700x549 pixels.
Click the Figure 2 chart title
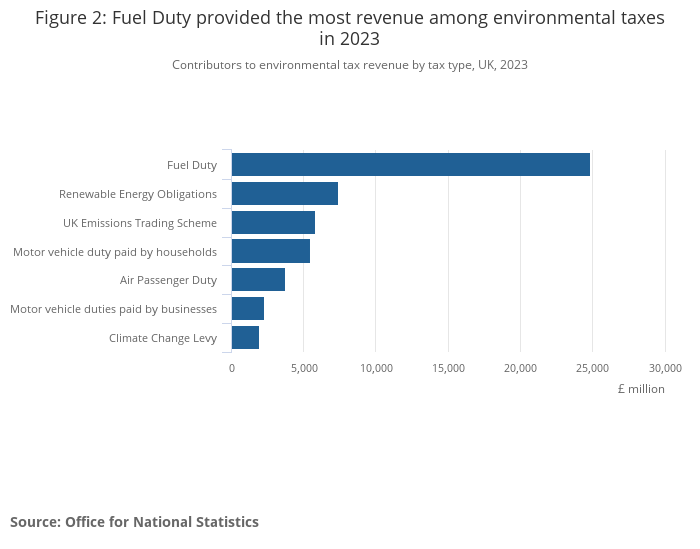[x=349, y=28]
